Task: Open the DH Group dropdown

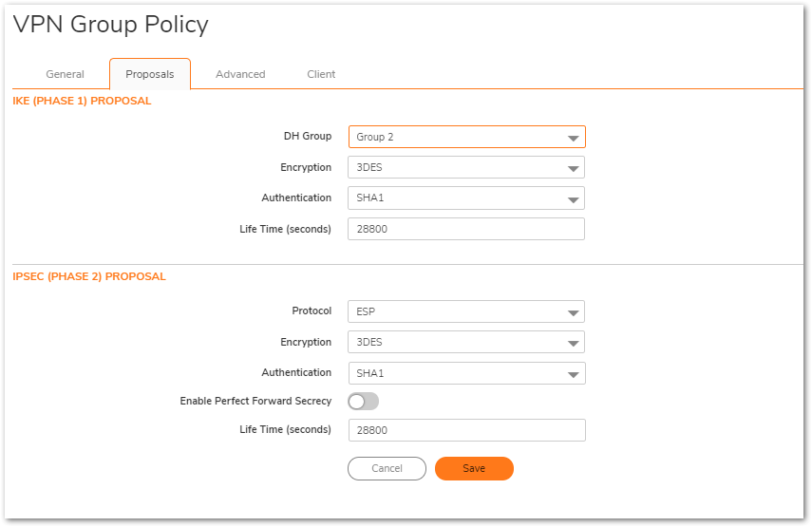Action: 466,137
